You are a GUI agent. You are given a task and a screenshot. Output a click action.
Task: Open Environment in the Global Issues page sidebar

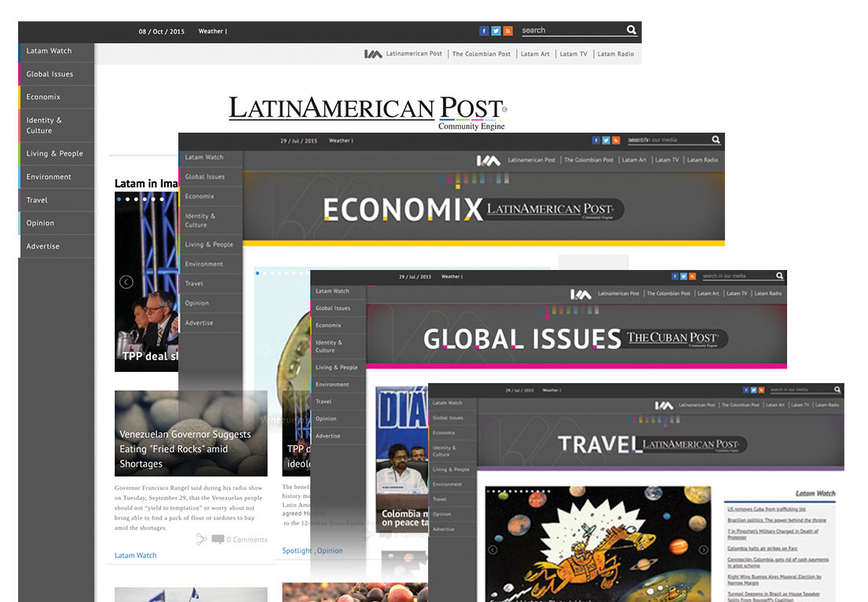coord(339,385)
